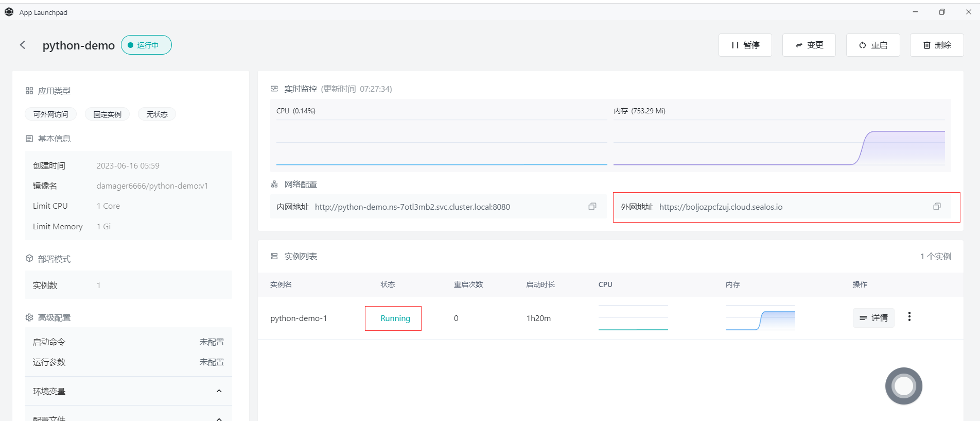Open 详情 details for python-demo-1
This screenshot has height=421, width=980.
[873, 318]
